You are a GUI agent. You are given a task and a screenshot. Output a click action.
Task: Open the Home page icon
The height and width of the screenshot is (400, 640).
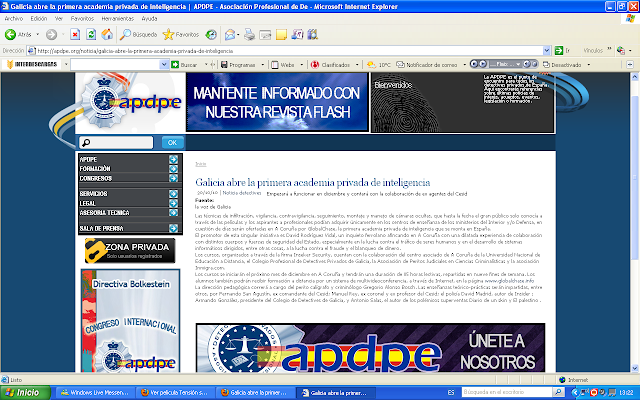pos(107,35)
